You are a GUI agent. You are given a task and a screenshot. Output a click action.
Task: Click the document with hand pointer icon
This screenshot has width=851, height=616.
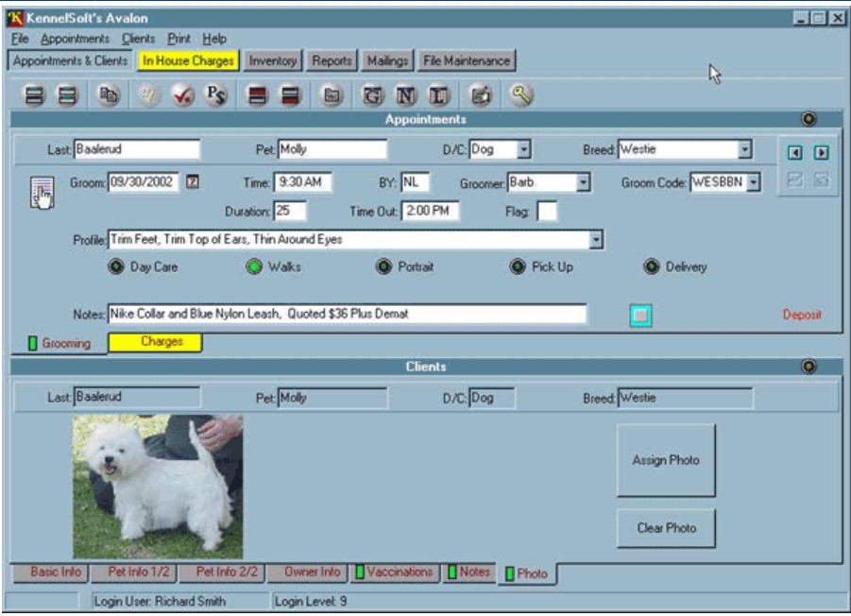pyautogui.click(x=42, y=192)
